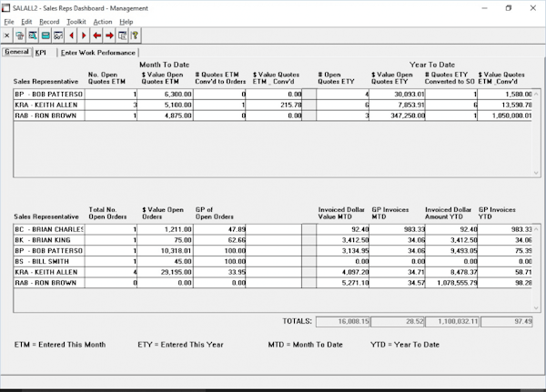Open the Help menu

click(x=126, y=22)
